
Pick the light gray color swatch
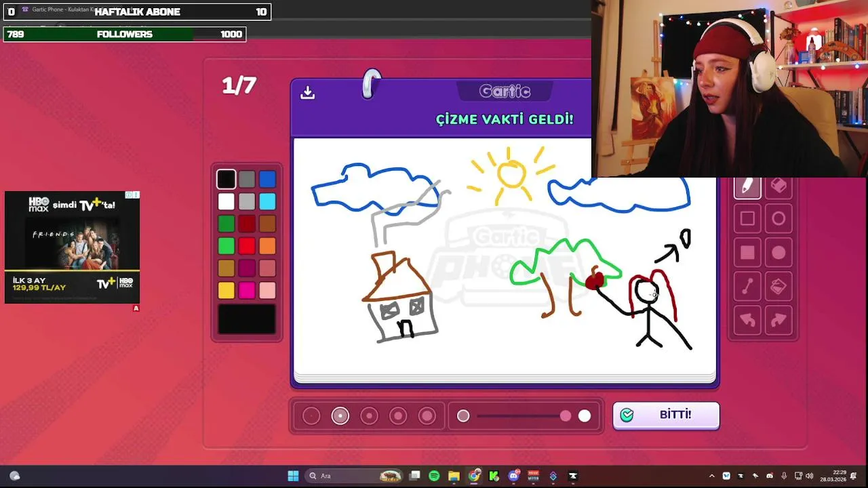pos(247,201)
